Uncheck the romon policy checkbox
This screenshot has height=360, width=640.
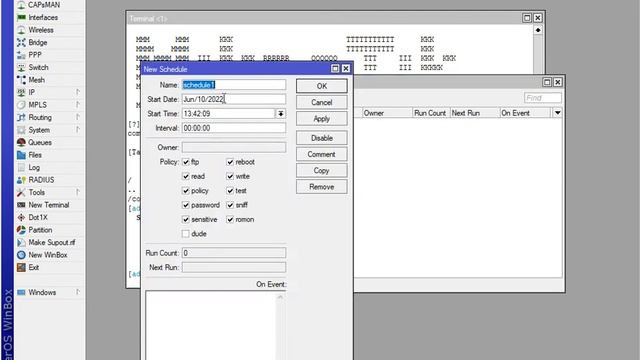click(x=230, y=220)
